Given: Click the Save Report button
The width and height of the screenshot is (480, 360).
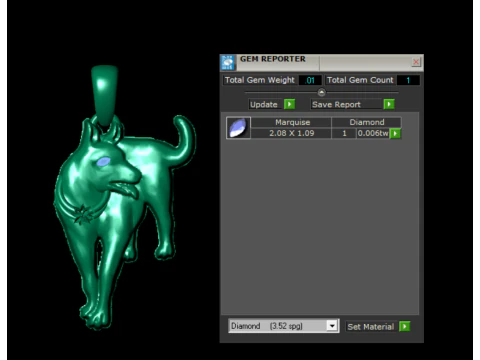Looking at the screenshot, I should [x=347, y=104].
